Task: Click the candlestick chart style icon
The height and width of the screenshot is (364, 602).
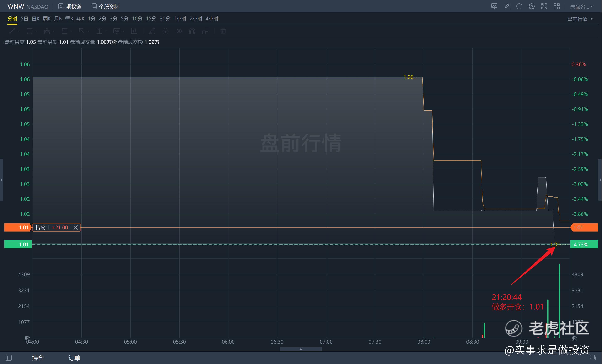Action: (134, 31)
